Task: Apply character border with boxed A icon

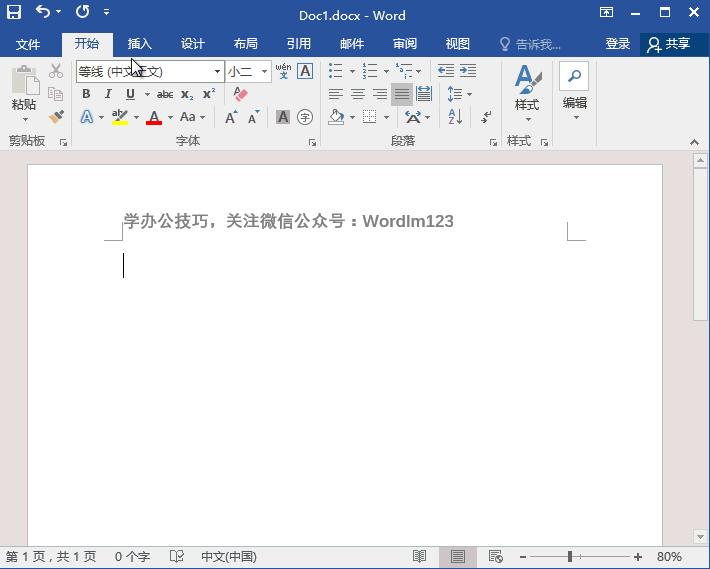Action: [305, 71]
